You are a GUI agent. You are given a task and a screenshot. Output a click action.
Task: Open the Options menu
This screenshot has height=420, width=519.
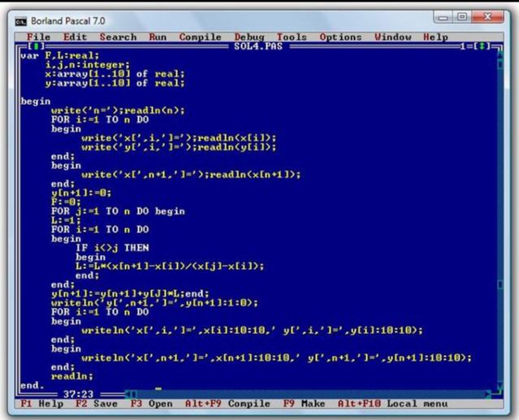tap(340, 37)
